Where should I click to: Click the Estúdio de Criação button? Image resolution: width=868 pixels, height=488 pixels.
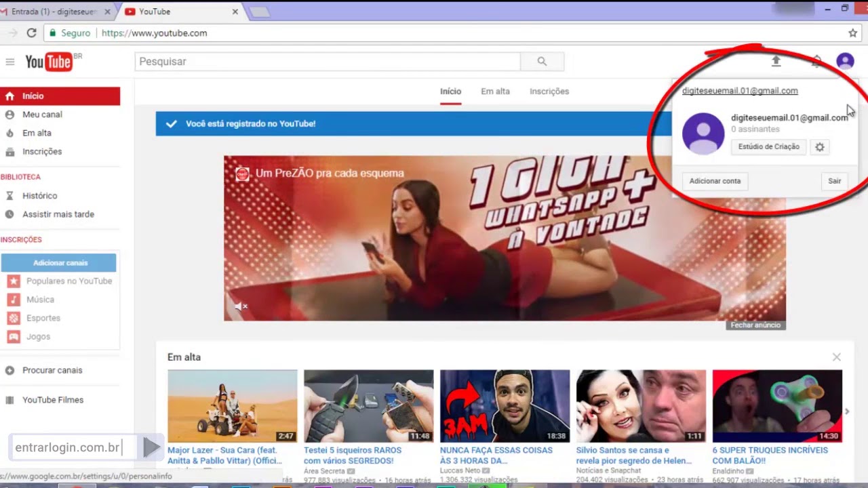click(768, 147)
